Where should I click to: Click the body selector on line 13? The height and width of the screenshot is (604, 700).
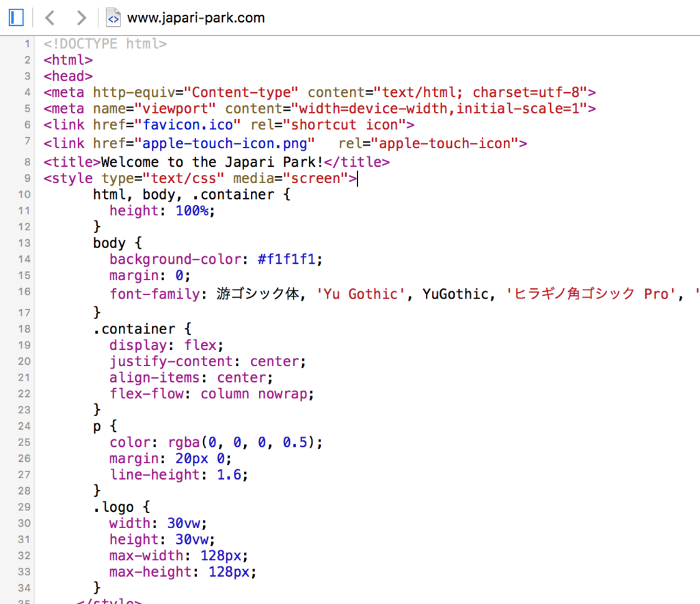pyautogui.click(x=109, y=243)
